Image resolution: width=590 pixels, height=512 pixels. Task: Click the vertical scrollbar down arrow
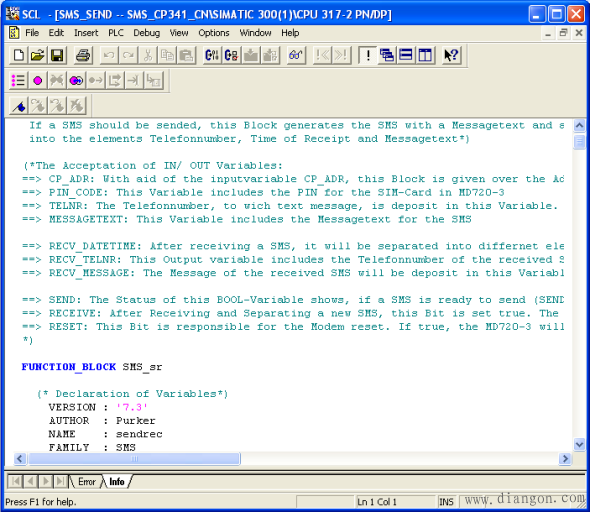pyautogui.click(x=579, y=445)
